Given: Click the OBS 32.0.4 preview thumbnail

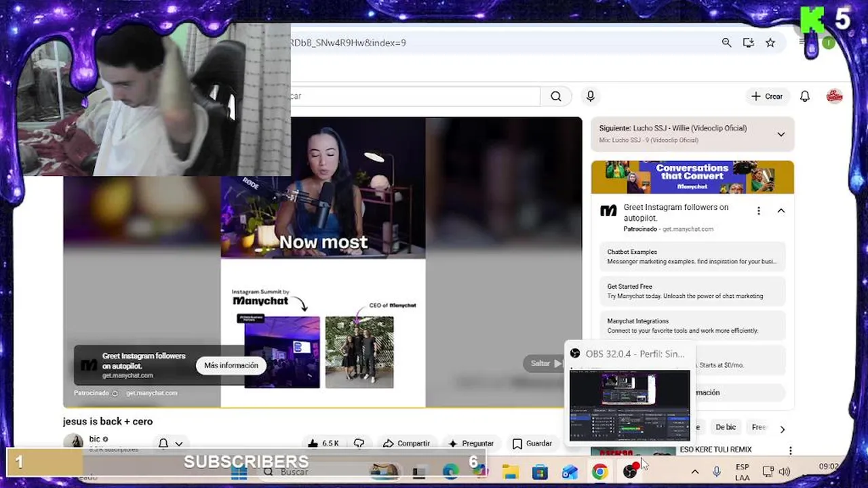Looking at the screenshot, I should click(630, 405).
